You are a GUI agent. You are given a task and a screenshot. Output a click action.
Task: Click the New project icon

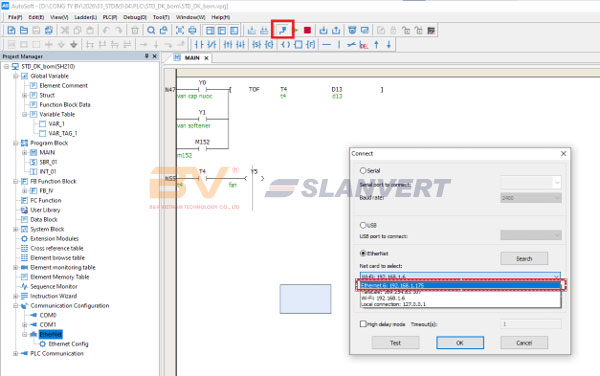click(x=11, y=30)
